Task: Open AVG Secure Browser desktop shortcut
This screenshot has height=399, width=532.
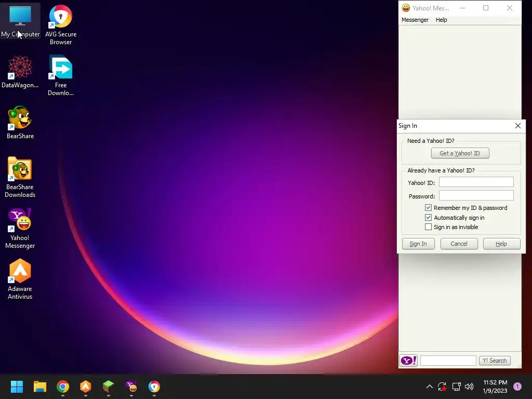Action: [x=61, y=25]
